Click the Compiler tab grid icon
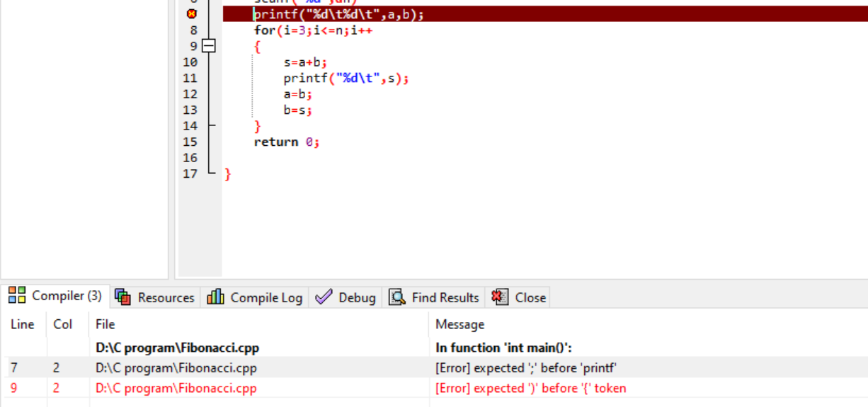Viewport: 868px width, 407px height. (x=17, y=295)
